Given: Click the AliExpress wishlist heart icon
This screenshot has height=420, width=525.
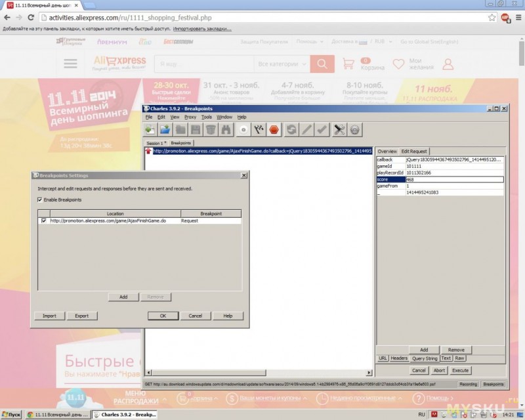Looking at the screenshot, I should [x=398, y=64].
